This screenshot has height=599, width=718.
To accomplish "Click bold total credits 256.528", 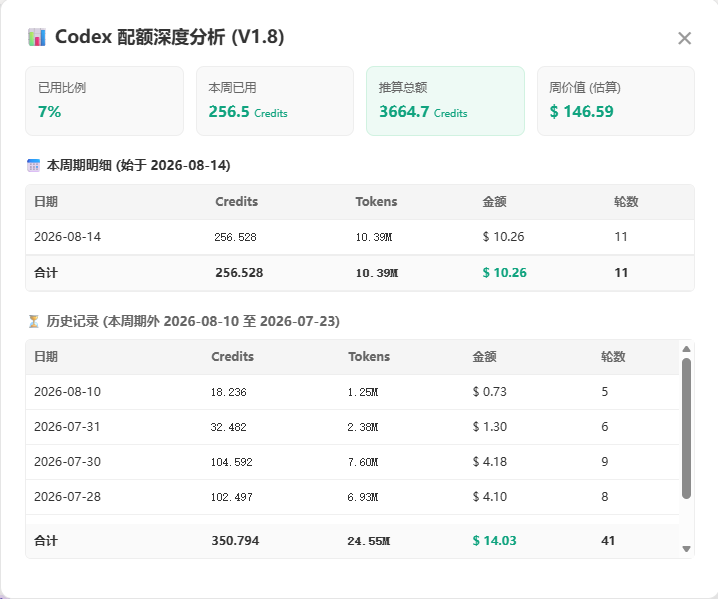I will [x=239, y=272].
